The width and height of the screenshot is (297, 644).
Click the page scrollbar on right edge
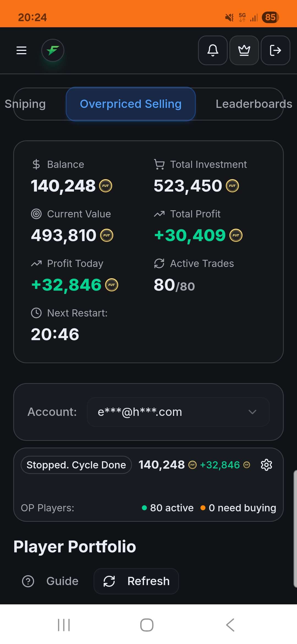[x=295, y=528]
